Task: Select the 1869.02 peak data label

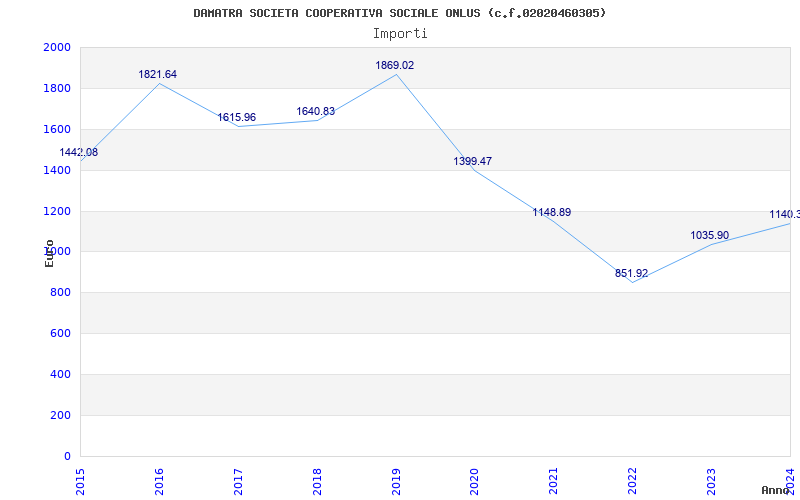Action: [x=395, y=65]
